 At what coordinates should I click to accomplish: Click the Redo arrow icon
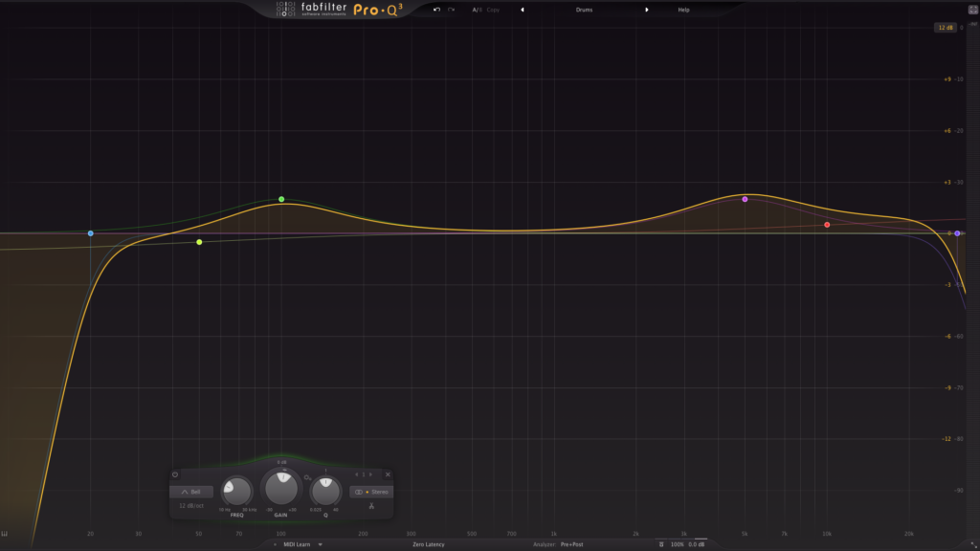(x=451, y=10)
